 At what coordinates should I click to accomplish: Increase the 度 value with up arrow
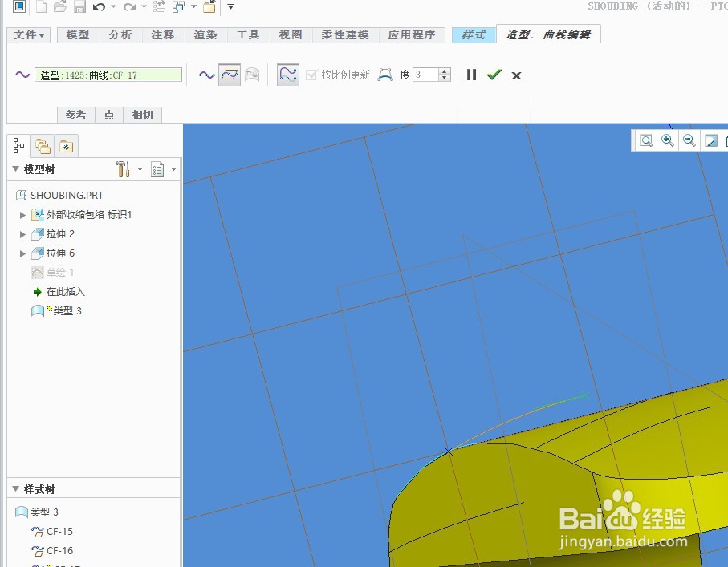445,71
